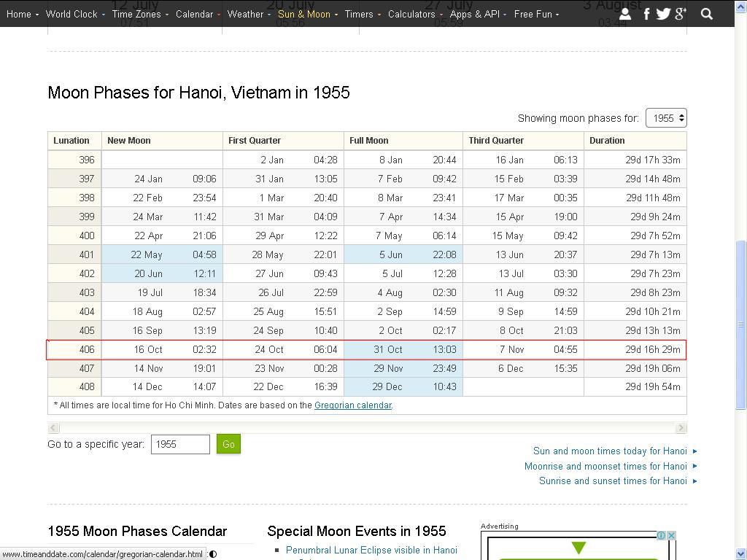Open the year selection dropdown showing 1955
Image resolution: width=747 pixels, height=560 pixels.
tap(666, 118)
